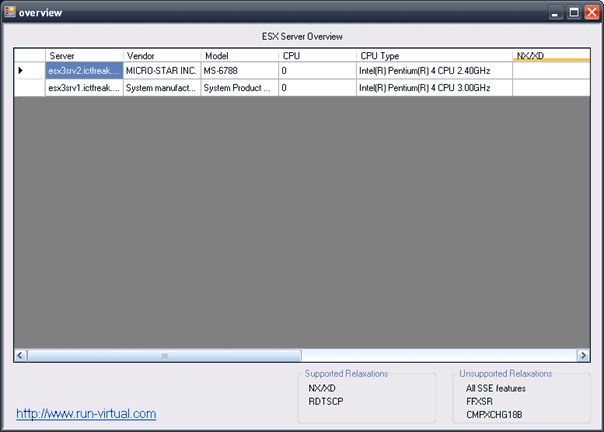The width and height of the screenshot is (604, 432).
Task: Sort by the Model column header
Action: click(240, 55)
